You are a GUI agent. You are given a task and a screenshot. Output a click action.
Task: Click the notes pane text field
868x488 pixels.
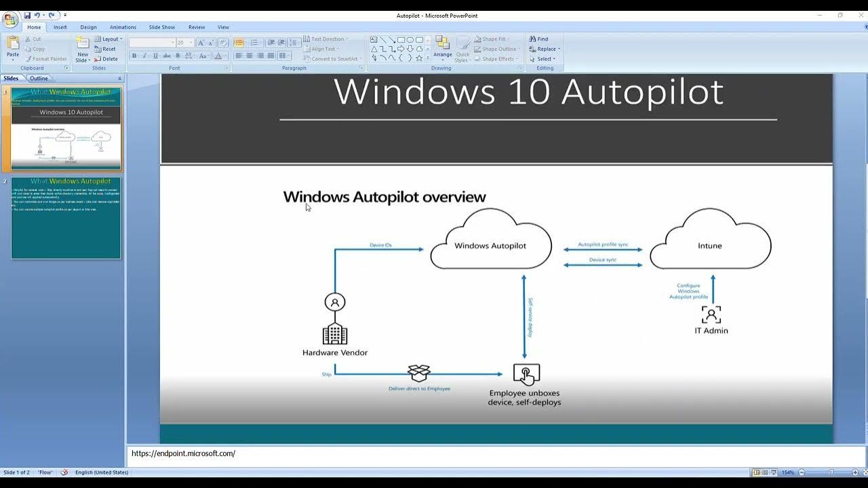tap(496, 456)
